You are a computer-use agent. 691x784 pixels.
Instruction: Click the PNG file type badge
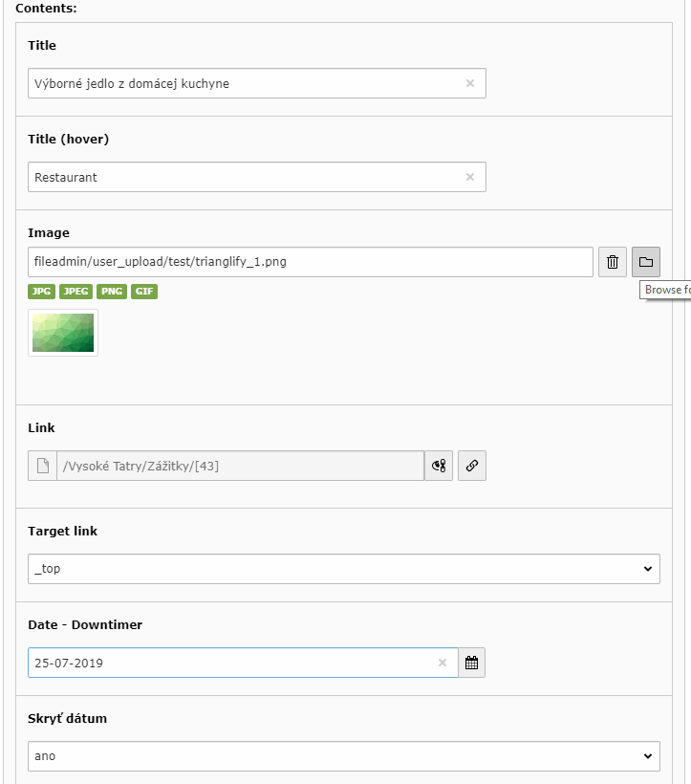pos(112,292)
